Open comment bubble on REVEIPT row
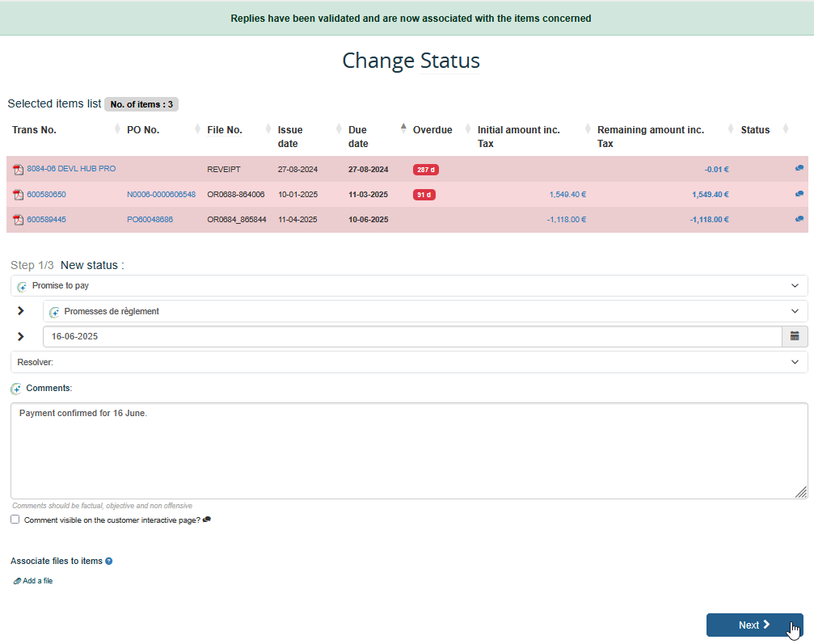The width and height of the screenshot is (814, 644). (x=799, y=169)
